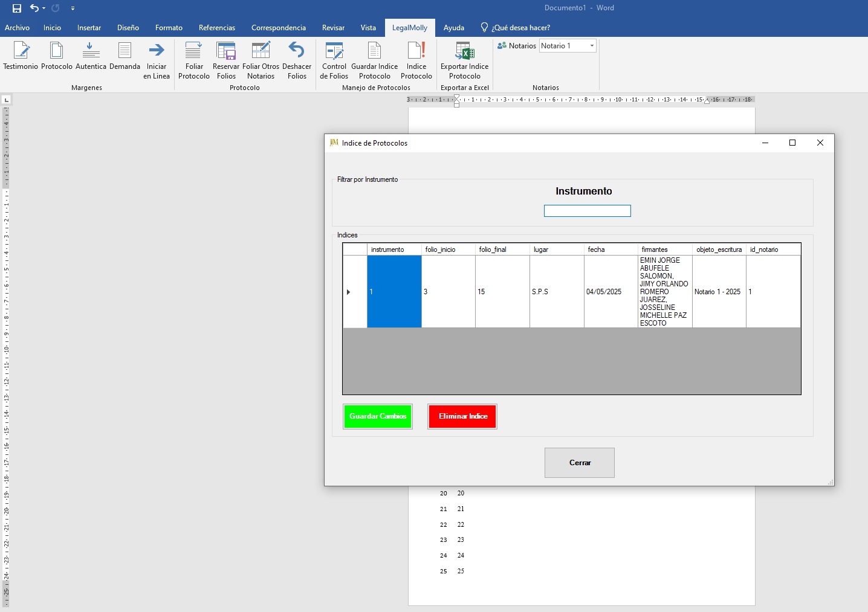Screen dimensions: 868x612
Task: Open the Ayuda tab
Action: click(454, 28)
